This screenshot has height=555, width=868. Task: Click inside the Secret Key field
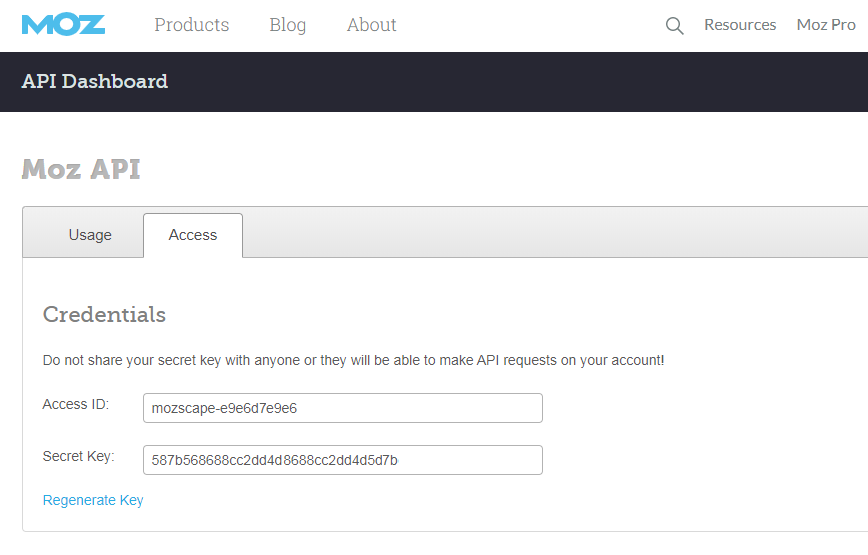343,460
